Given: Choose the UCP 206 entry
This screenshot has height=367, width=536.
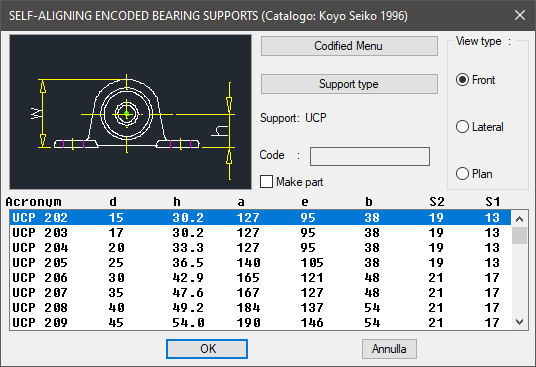Looking at the screenshot, I should [x=260, y=278].
